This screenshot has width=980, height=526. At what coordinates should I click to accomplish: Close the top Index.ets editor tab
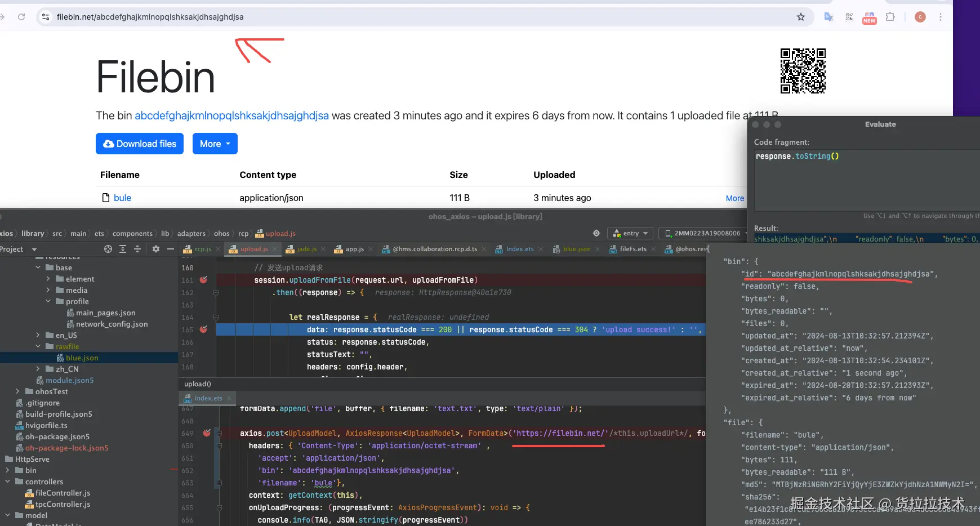tap(541, 249)
